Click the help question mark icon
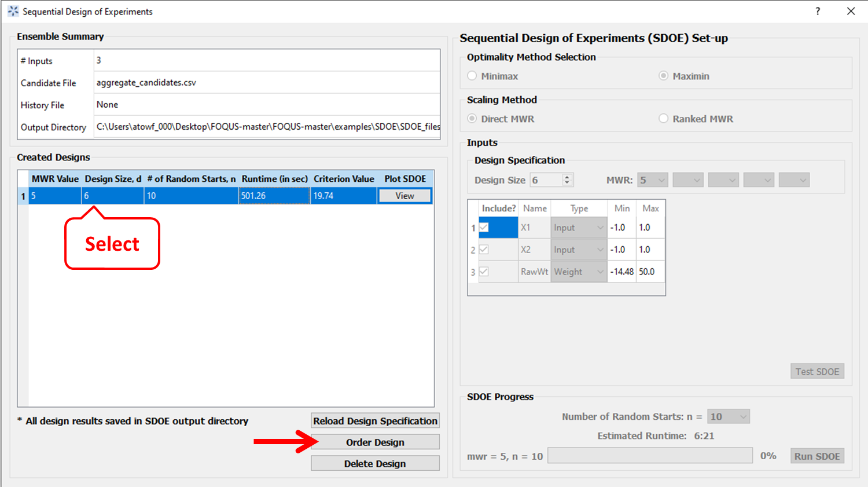 click(x=818, y=11)
